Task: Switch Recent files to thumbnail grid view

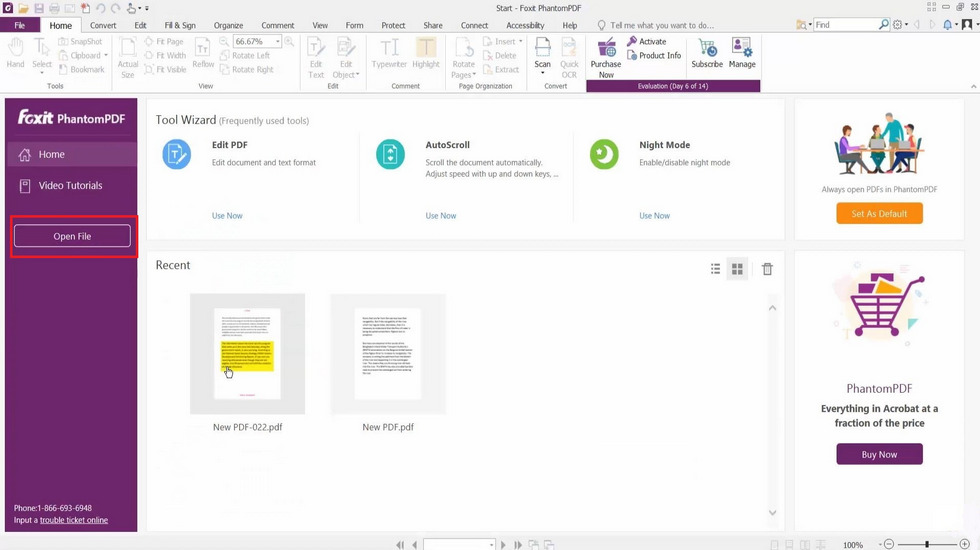Action: pyautogui.click(x=738, y=269)
